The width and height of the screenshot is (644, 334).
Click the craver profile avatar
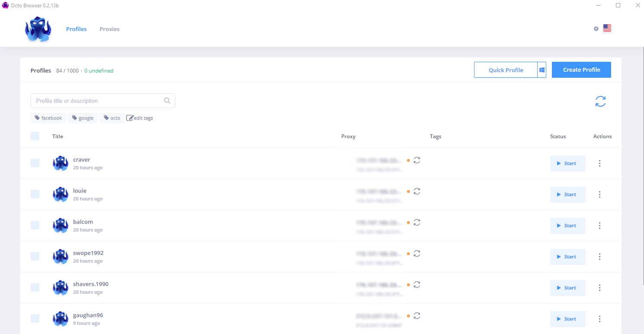(61, 163)
